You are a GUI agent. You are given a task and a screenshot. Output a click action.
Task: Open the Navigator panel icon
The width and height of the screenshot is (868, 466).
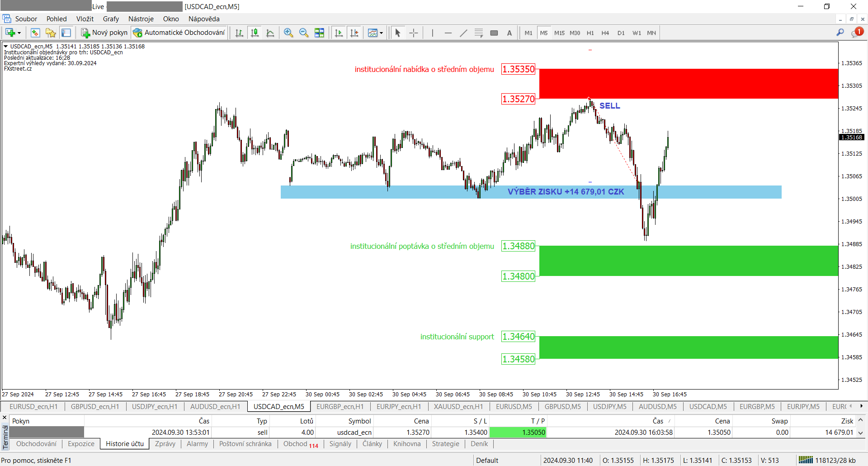point(51,33)
